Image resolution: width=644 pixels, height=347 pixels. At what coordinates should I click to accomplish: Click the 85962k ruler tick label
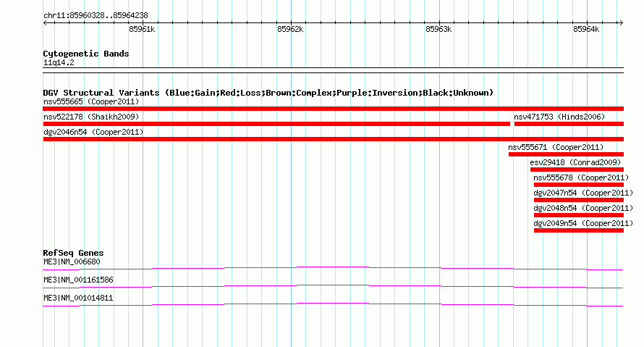tap(290, 29)
